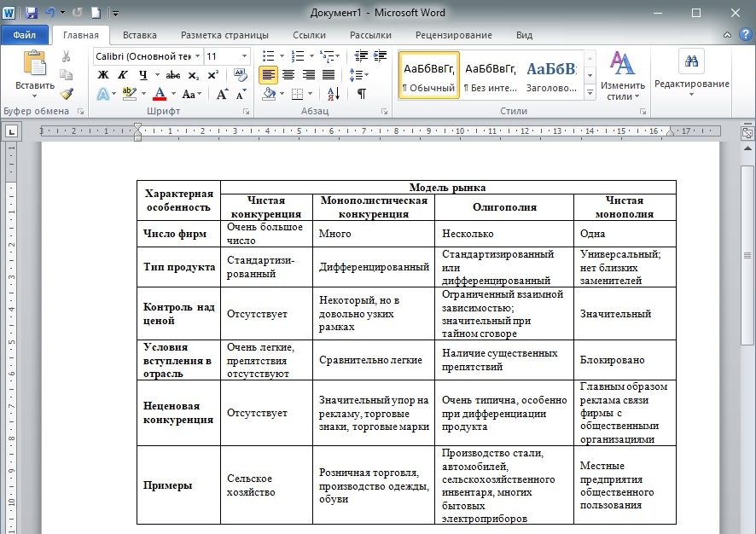Minimize the ribbon with the caret button

coord(728,35)
